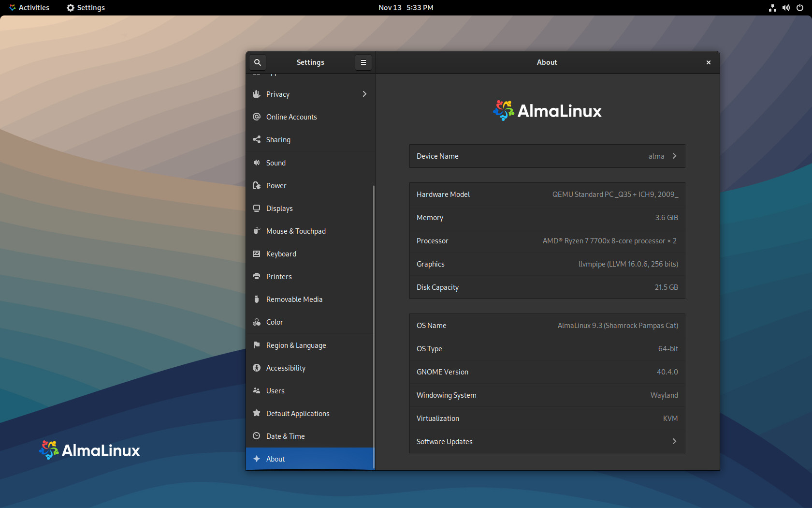Open the Settings app menu in top bar
Image resolution: width=812 pixels, height=508 pixels.
(x=86, y=8)
